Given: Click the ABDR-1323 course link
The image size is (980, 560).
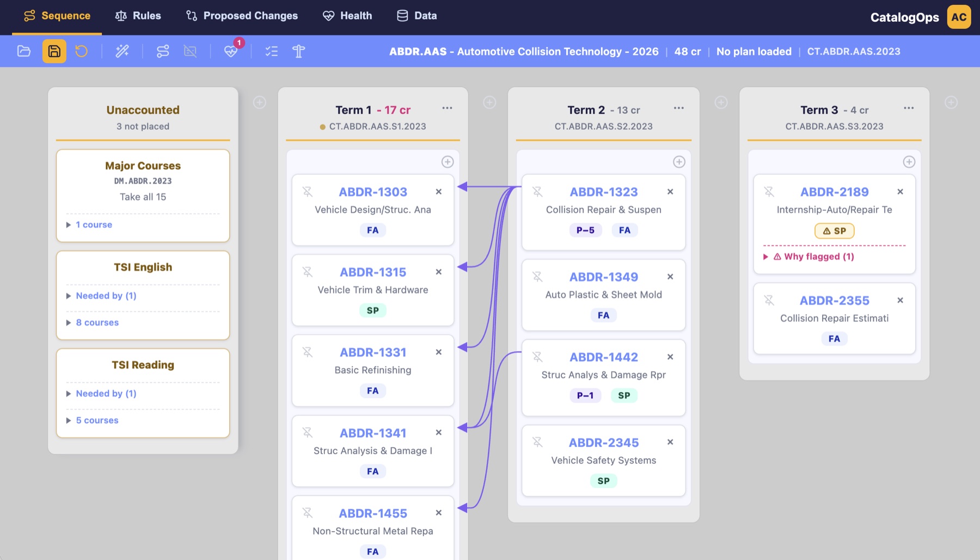Looking at the screenshot, I should (604, 192).
